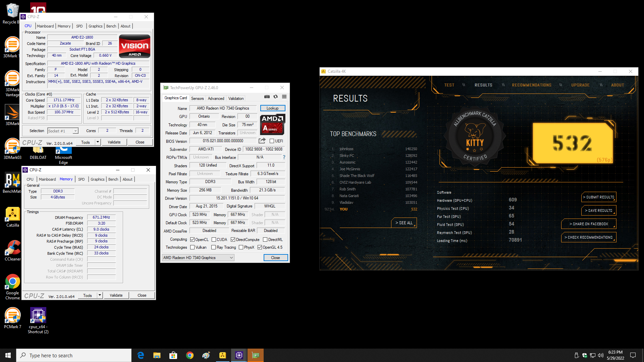Click the taskbar clock and date

615,355
